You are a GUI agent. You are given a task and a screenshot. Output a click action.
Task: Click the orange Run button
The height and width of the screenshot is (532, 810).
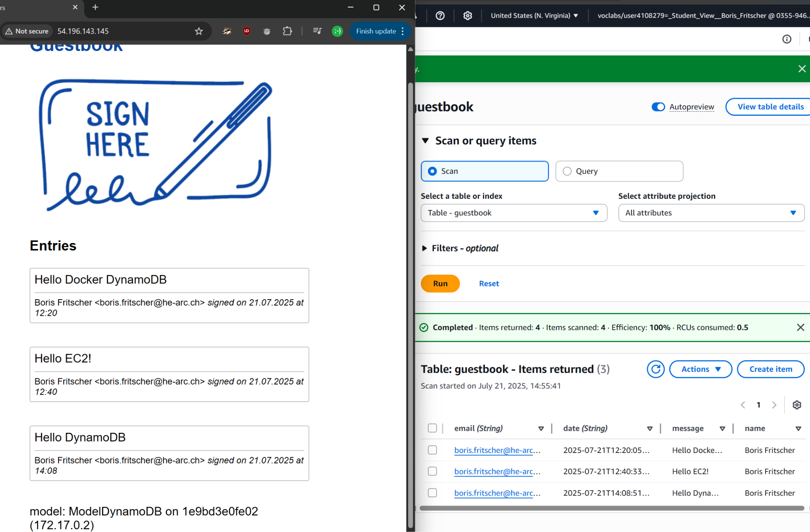pyautogui.click(x=440, y=283)
